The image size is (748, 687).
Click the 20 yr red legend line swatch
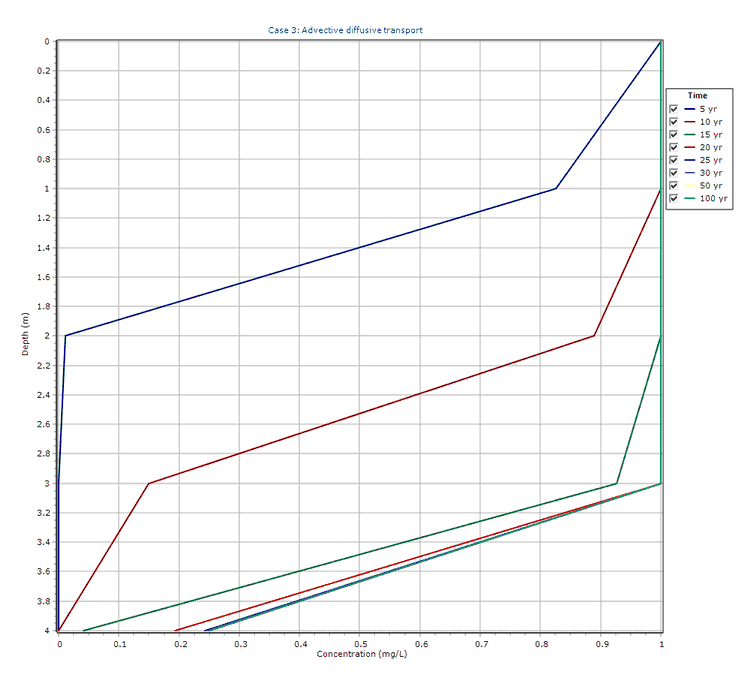[688, 147]
